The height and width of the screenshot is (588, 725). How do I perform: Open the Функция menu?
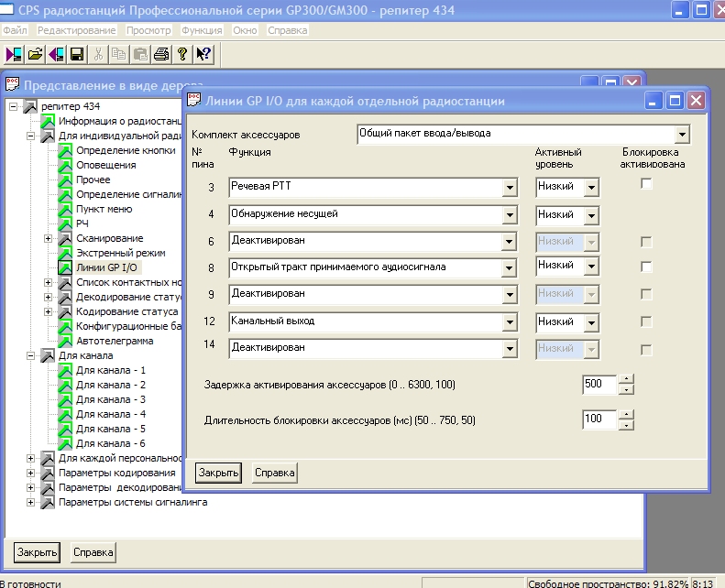click(x=202, y=30)
